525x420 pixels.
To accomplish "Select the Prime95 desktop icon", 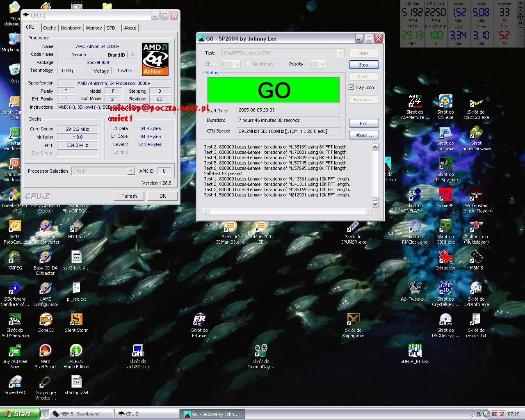I will pyautogui.click(x=445, y=198).
